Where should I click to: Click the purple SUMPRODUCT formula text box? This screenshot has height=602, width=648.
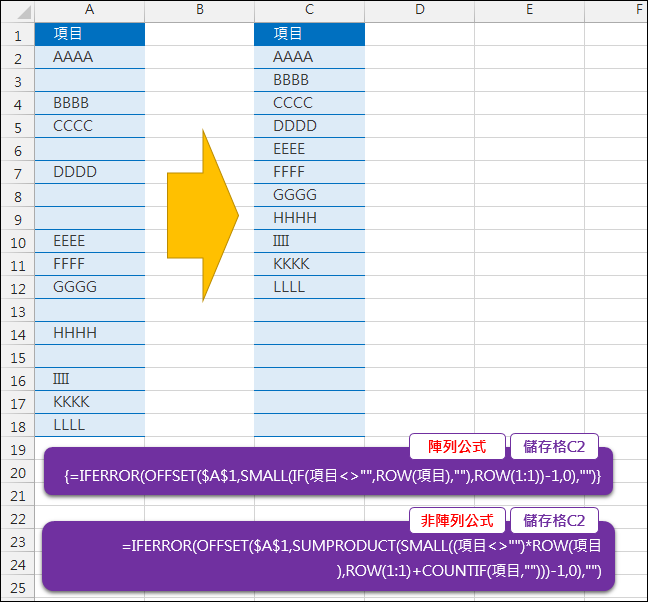click(x=328, y=558)
